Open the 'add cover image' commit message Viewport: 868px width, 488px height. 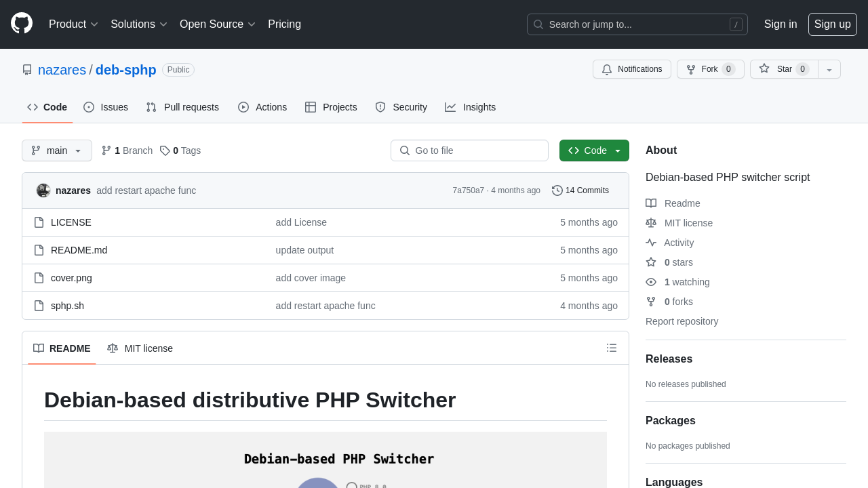pyautogui.click(x=311, y=278)
